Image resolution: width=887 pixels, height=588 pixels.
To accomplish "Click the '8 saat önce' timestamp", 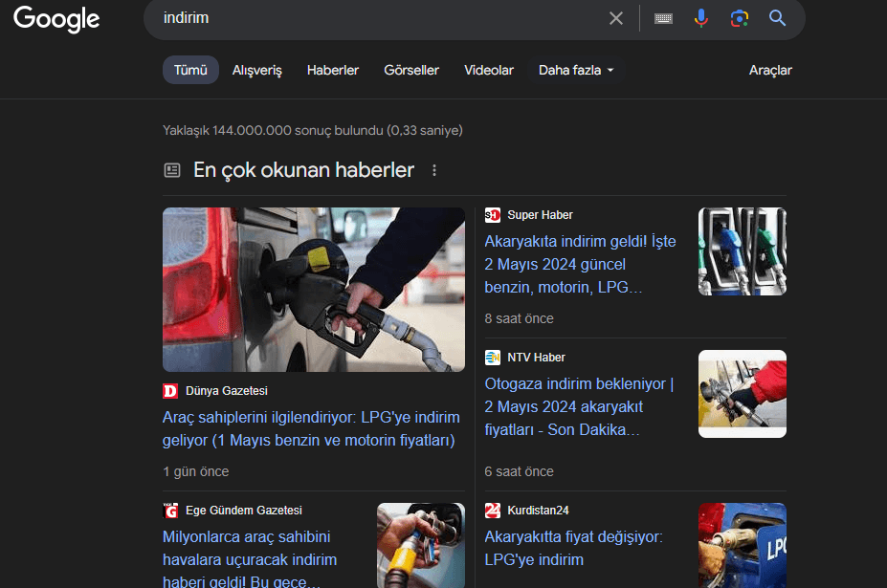I will click(x=519, y=318).
